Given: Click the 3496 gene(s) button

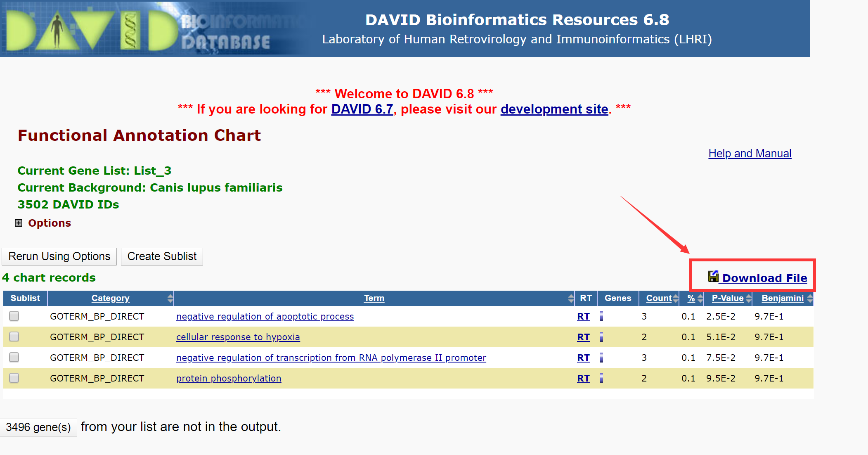Looking at the screenshot, I should (x=38, y=427).
